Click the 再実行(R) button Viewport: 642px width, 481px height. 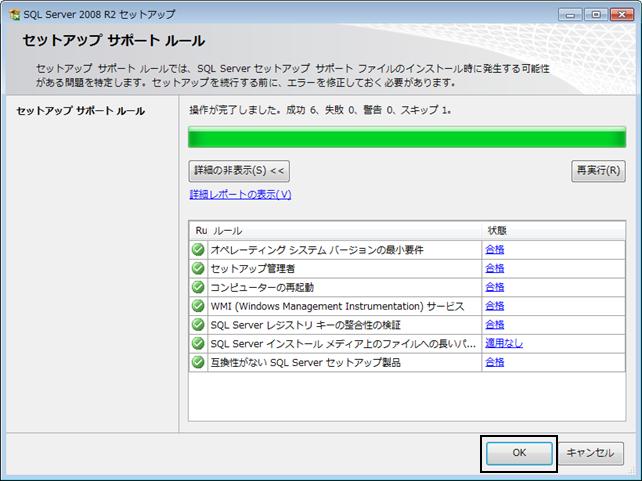(598, 171)
